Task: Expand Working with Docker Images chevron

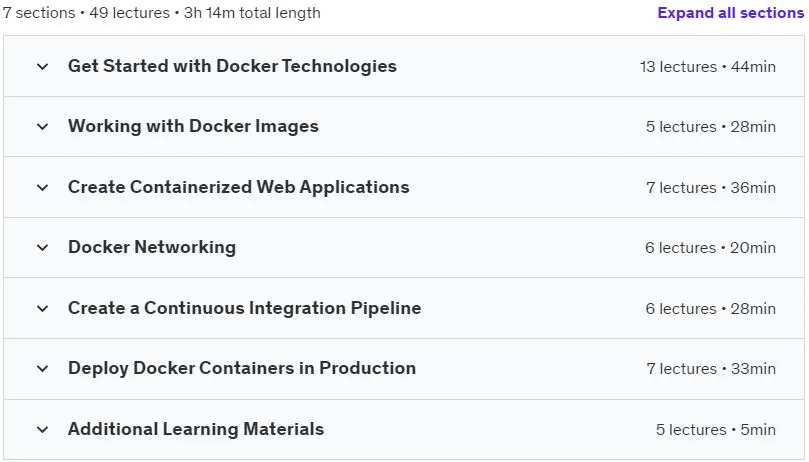Action: (43, 127)
